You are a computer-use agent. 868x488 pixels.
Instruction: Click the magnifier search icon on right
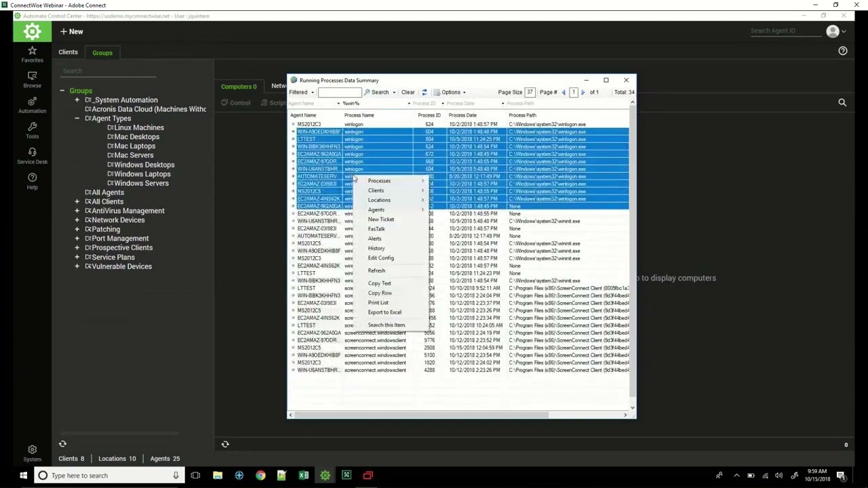coord(842,102)
